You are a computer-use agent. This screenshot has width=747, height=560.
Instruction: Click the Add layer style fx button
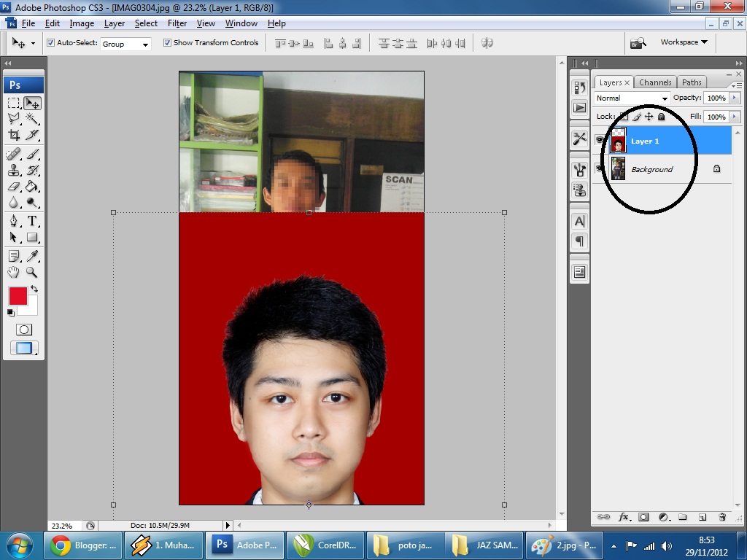[624, 517]
